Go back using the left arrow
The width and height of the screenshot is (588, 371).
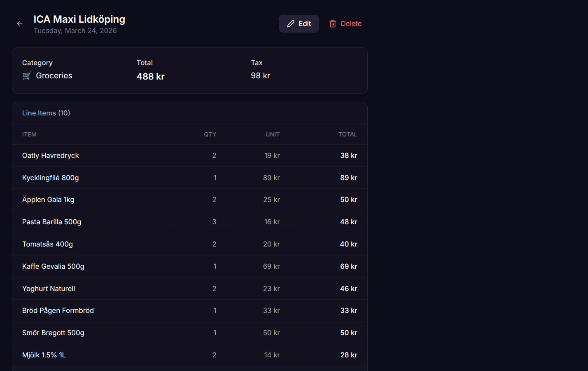[x=20, y=24]
